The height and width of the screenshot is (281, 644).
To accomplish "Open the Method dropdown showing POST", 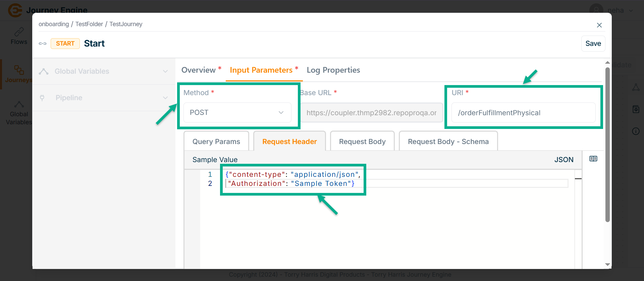I will [237, 113].
